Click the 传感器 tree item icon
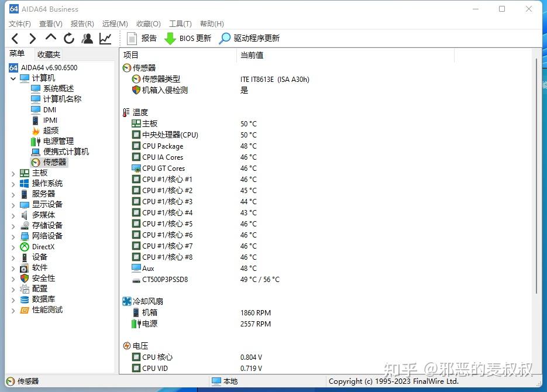547x392 pixels. [x=36, y=163]
